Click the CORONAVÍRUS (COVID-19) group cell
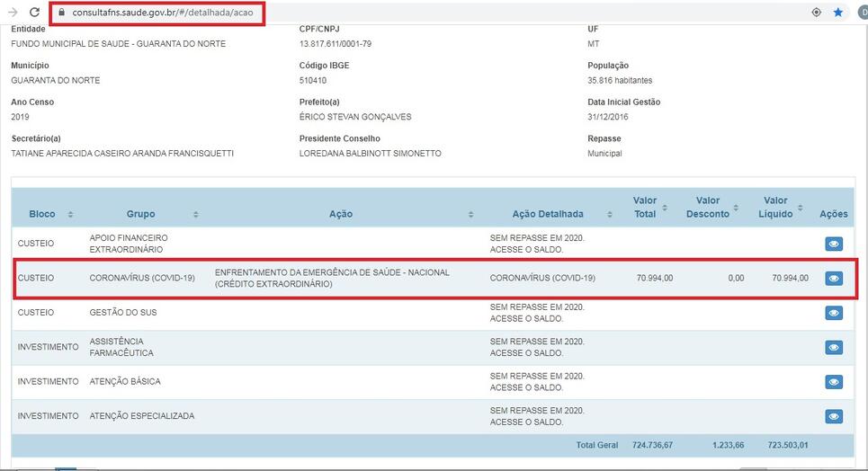The width and height of the screenshot is (868, 471). [142, 278]
